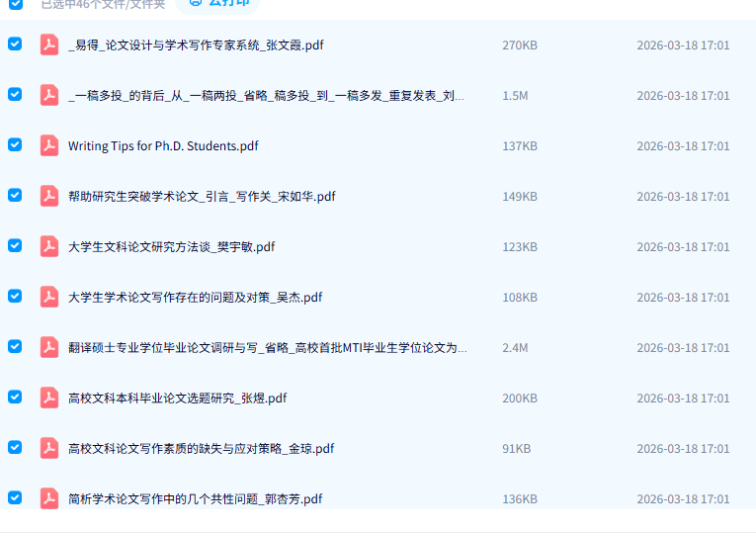Image resolution: width=756 pixels, height=533 pixels.
Task: Click the date of Writing Tips for Ph.D. Students
Action: tap(683, 145)
